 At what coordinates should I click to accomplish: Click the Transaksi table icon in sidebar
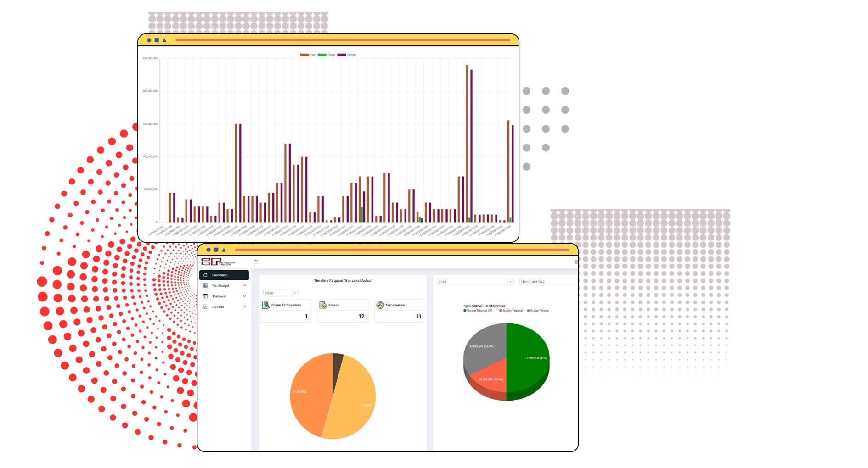[205, 296]
